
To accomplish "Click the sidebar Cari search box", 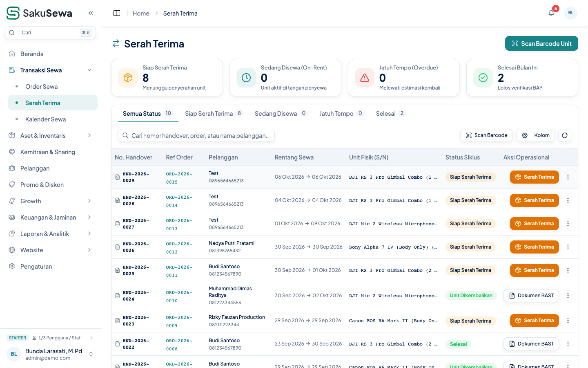I will 50,33.
